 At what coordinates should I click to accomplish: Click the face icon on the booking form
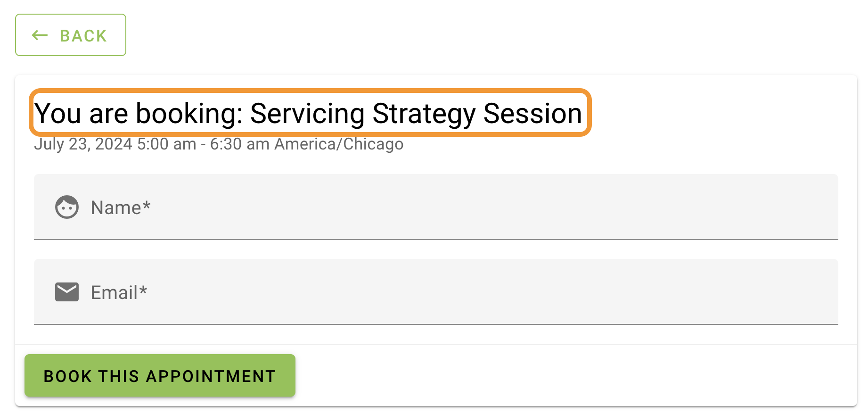(66, 207)
